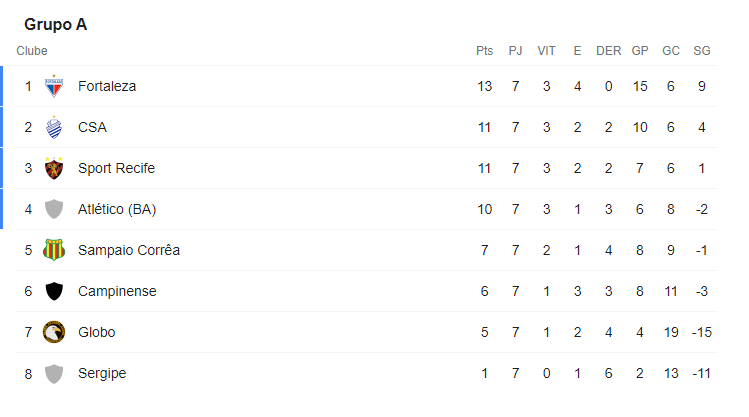Open the CSA team link
The height and width of the screenshot is (417, 749).
92,127
